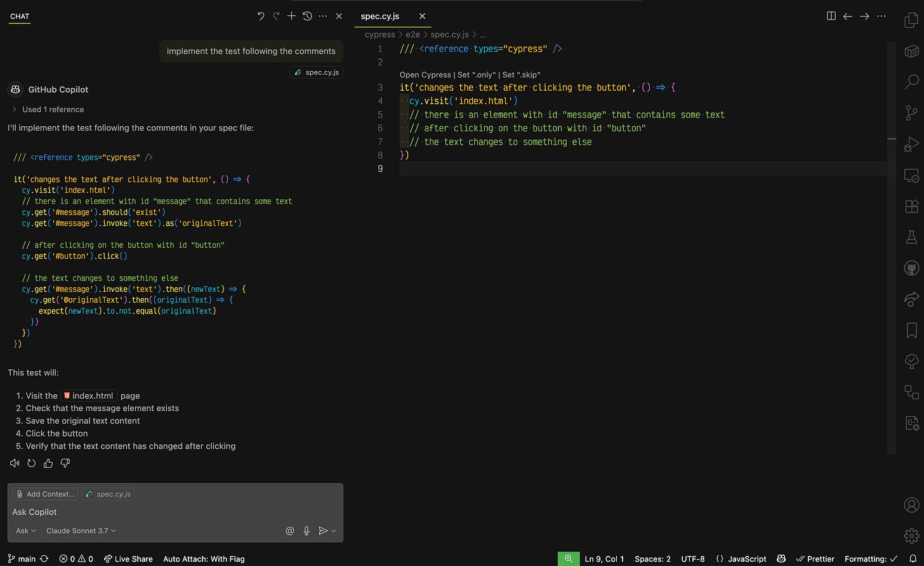Click the Set ".skip" code lens
Image resolution: width=924 pixels, height=566 pixels.
tap(521, 75)
